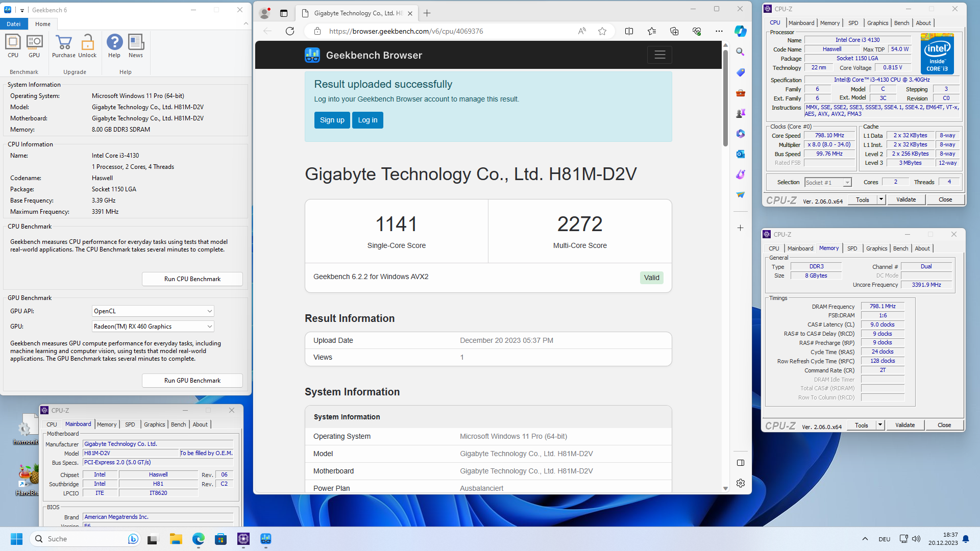Open the News icon in Geekbench ribbon
This screenshot has width=980, height=551.
tap(136, 46)
